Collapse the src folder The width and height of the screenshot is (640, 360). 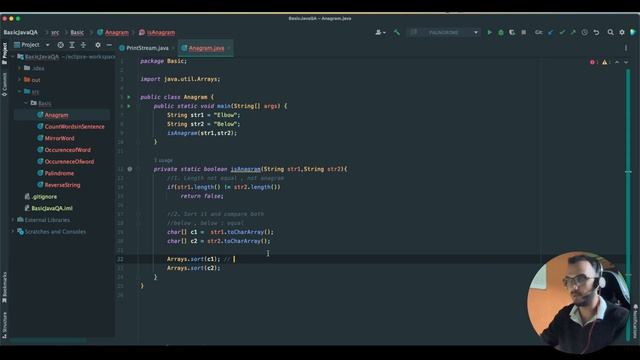click(x=19, y=92)
